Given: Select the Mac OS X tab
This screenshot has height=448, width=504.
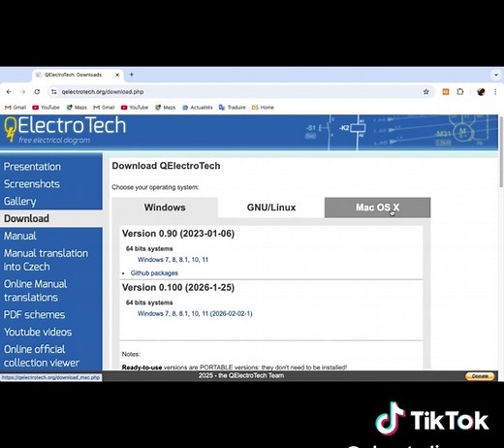Looking at the screenshot, I should 377,208.
